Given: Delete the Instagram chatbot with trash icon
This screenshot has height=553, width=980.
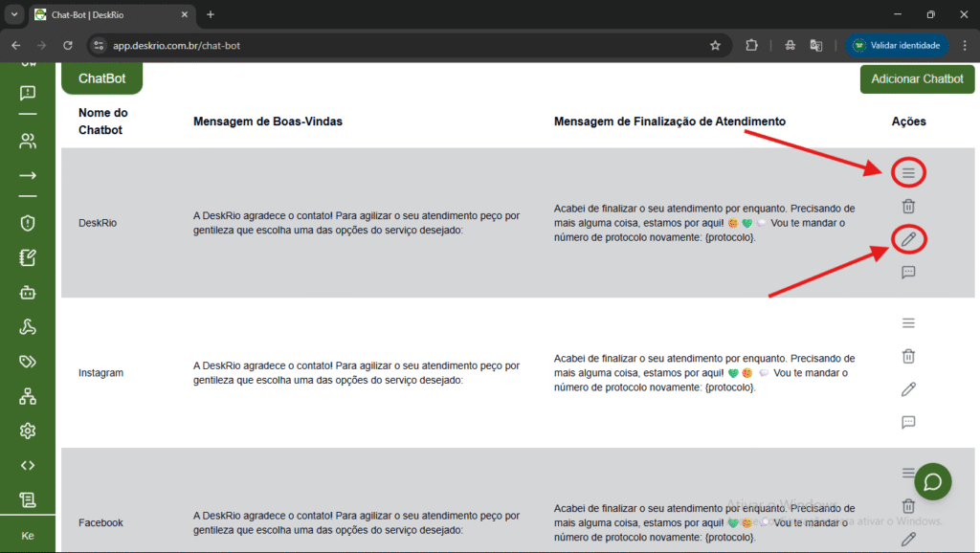Looking at the screenshot, I should 908,356.
